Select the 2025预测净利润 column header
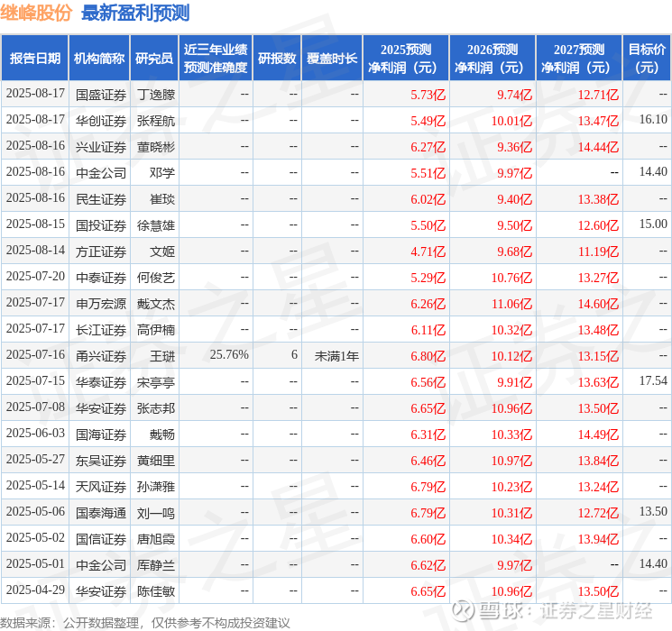This screenshot has width=672, height=631. coord(406,59)
